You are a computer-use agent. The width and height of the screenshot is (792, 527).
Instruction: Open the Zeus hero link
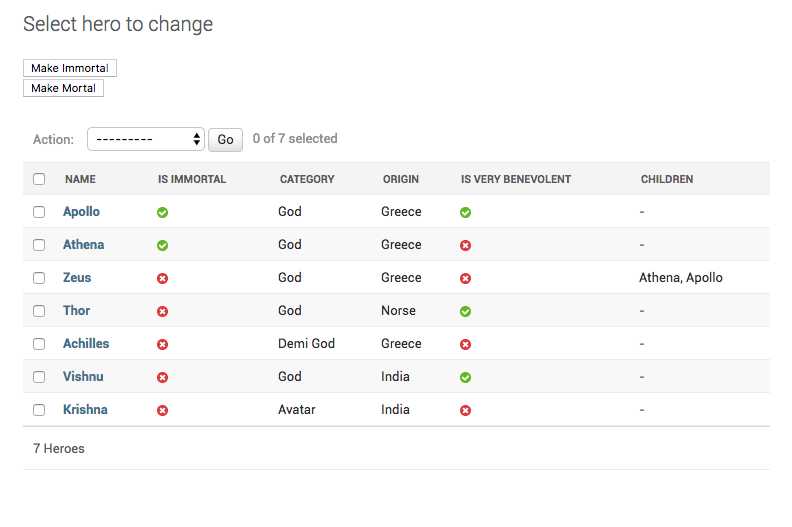(x=77, y=277)
